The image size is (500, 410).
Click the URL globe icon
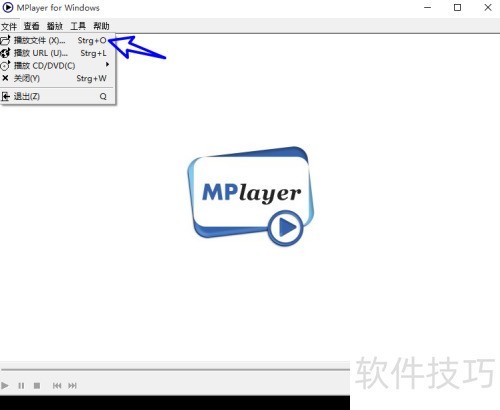click(6, 53)
